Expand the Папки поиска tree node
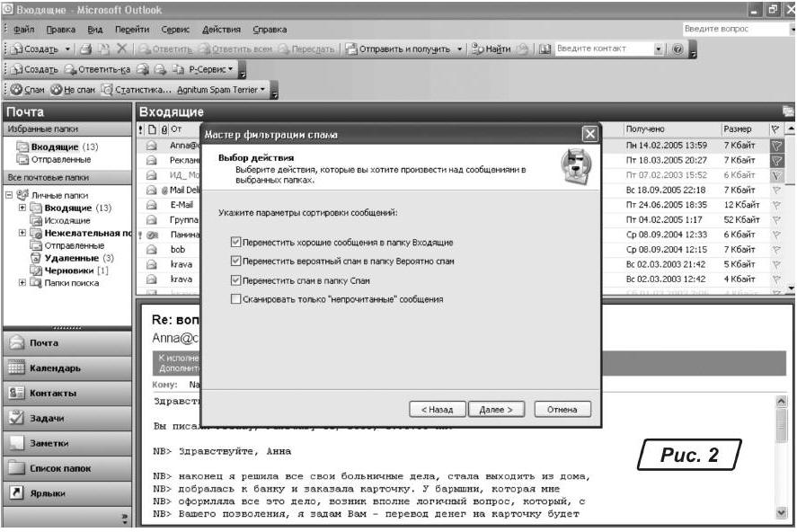Viewport: 797px width, 532px height. click(x=22, y=283)
